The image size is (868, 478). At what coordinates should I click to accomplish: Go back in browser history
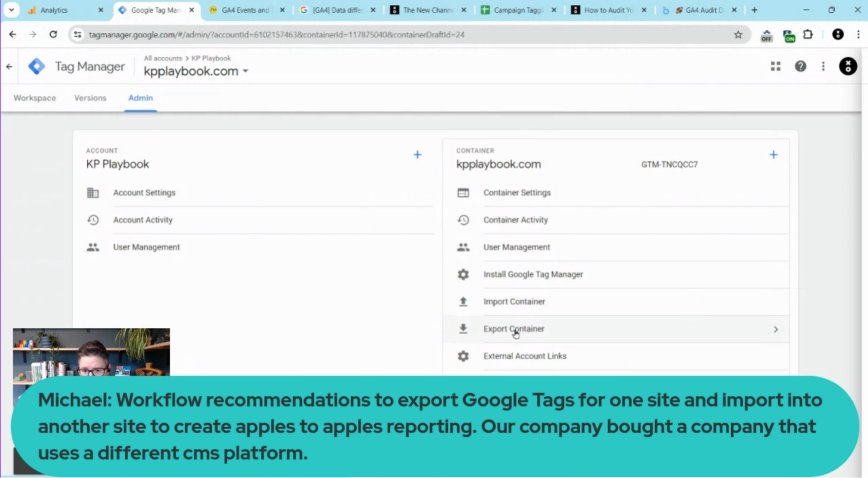tap(13, 34)
